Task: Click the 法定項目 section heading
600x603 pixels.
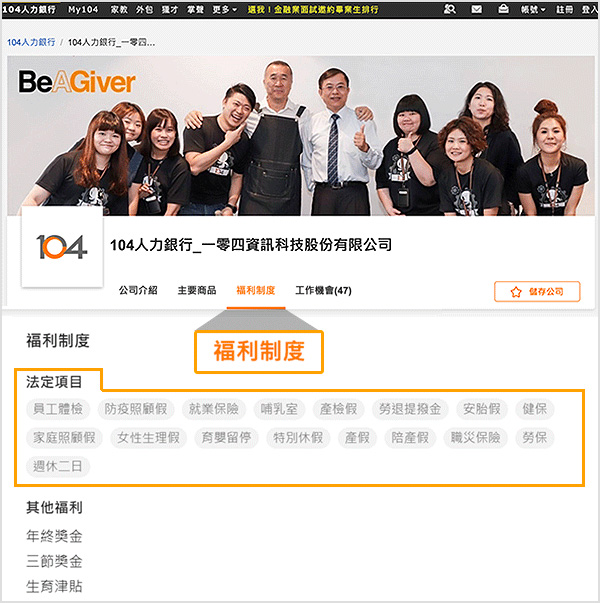Action: (x=54, y=382)
